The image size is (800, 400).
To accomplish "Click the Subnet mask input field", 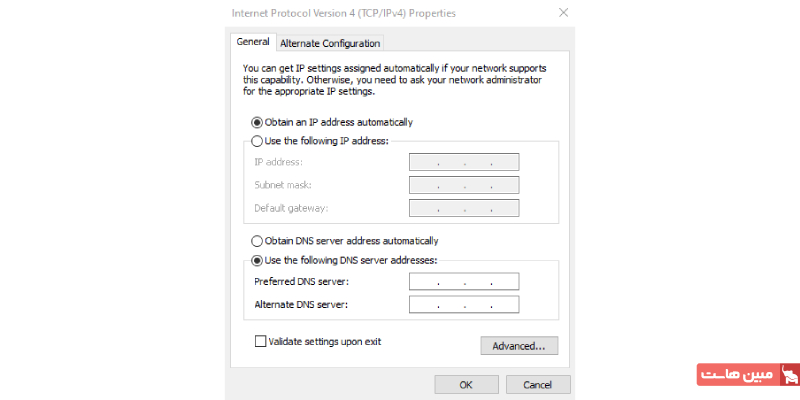I will (x=464, y=185).
